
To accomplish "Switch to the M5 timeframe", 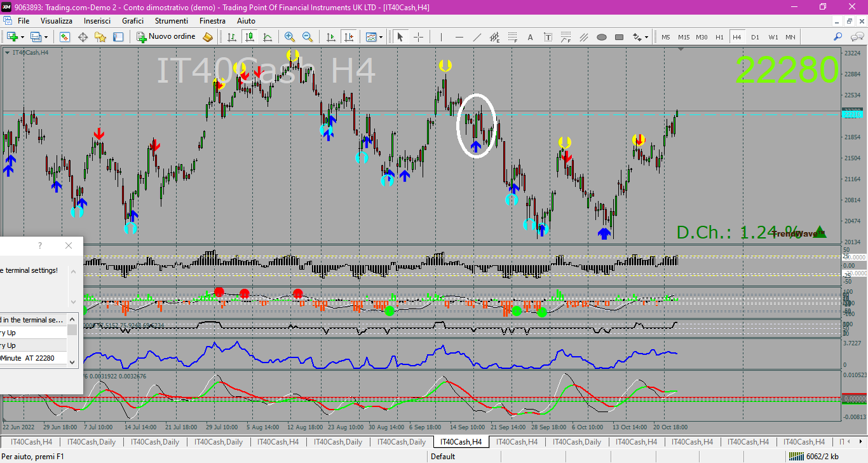I will (665, 37).
